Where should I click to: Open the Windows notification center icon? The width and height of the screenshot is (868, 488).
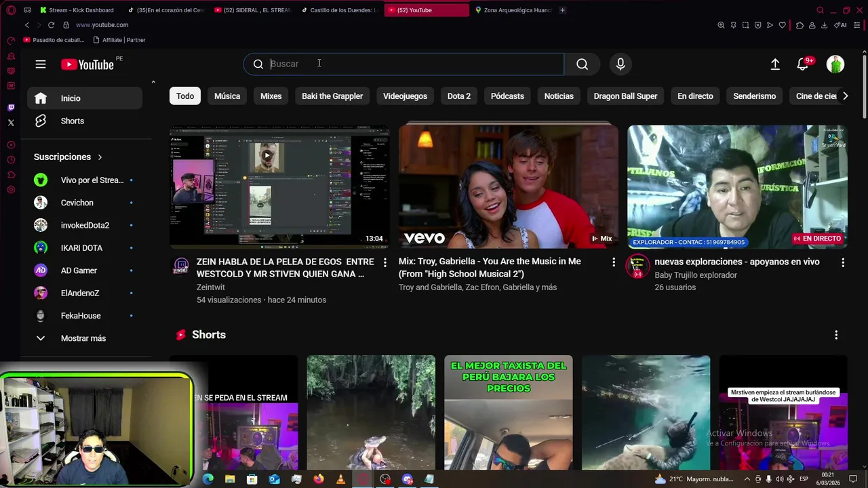click(853, 479)
